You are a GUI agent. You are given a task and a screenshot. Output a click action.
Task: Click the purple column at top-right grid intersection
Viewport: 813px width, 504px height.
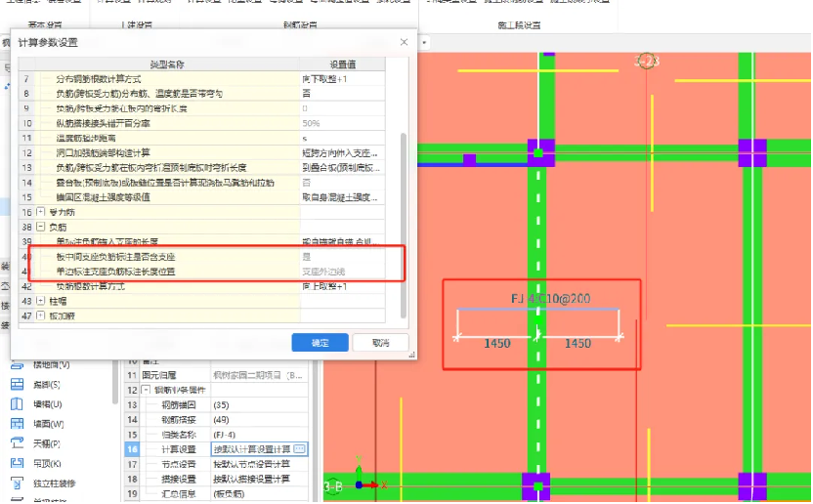(x=752, y=152)
